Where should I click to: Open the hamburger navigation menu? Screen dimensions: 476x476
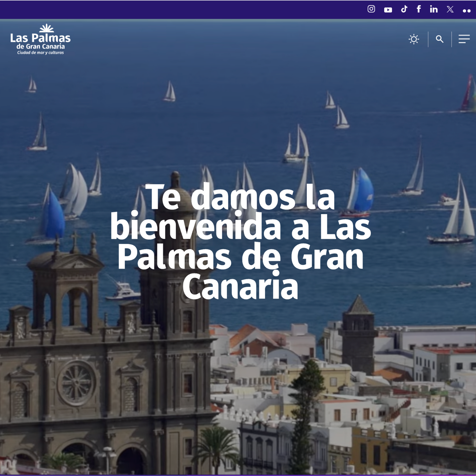(464, 39)
